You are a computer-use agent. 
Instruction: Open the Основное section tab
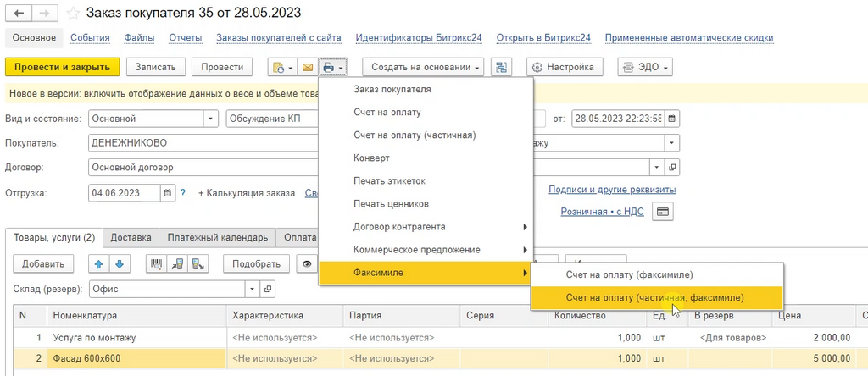34,37
